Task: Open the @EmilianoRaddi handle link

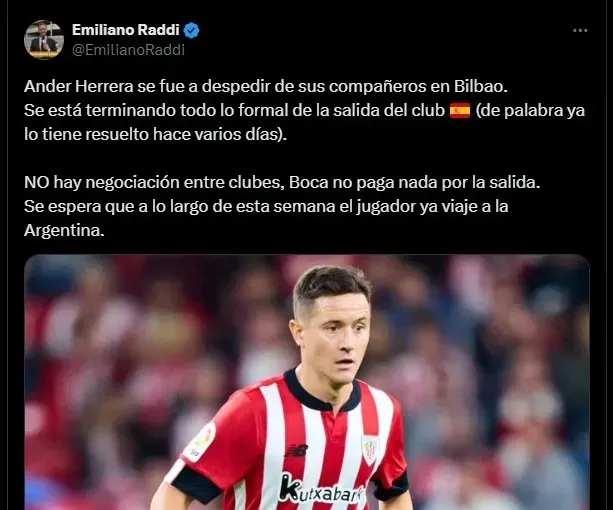Action: (x=128, y=50)
